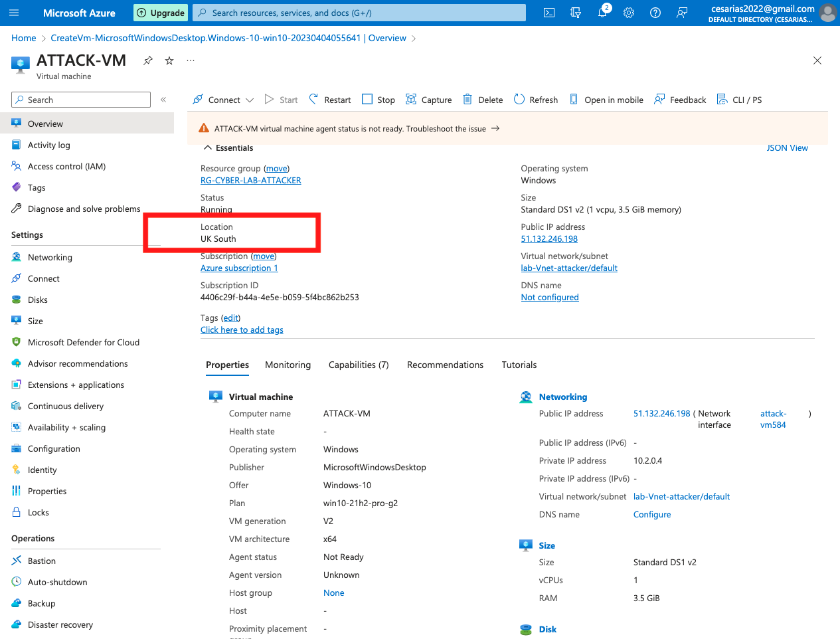Open the notifications bell
The height and width of the screenshot is (639, 840).
click(x=602, y=13)
